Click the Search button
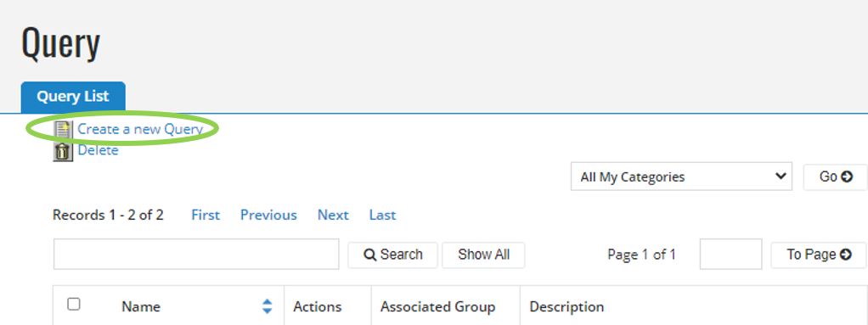Viewport: 868px width, 325px height. pos(392,255)
